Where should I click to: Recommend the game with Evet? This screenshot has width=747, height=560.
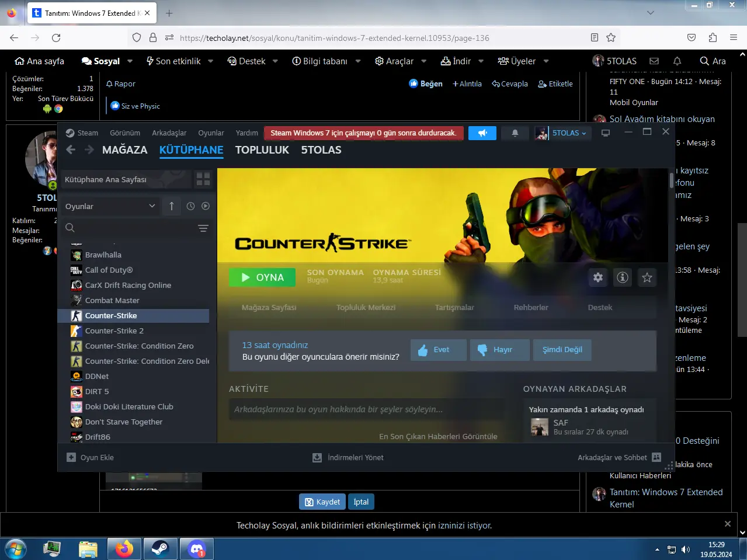coord(439,350)
